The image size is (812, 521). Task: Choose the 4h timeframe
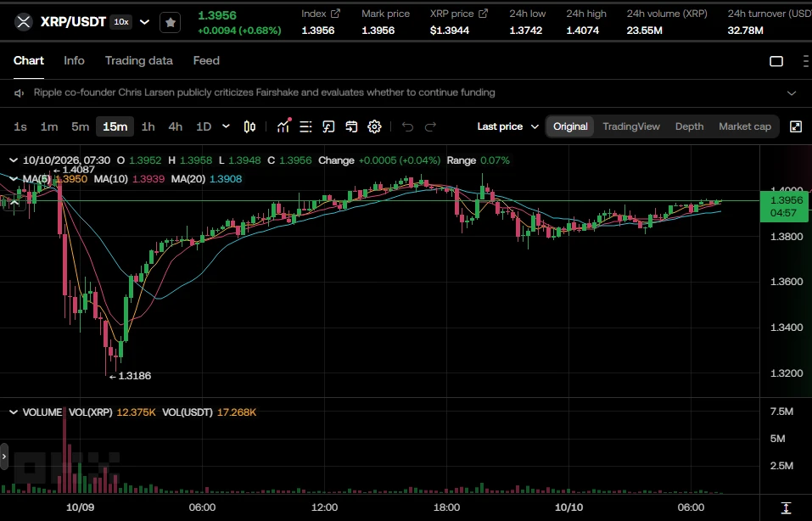(176, 126)
